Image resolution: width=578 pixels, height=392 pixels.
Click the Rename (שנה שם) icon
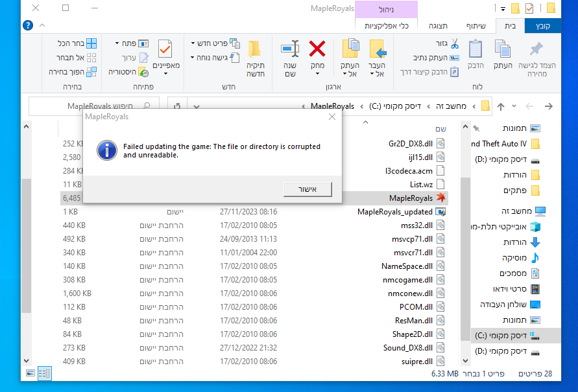(290, 49)
